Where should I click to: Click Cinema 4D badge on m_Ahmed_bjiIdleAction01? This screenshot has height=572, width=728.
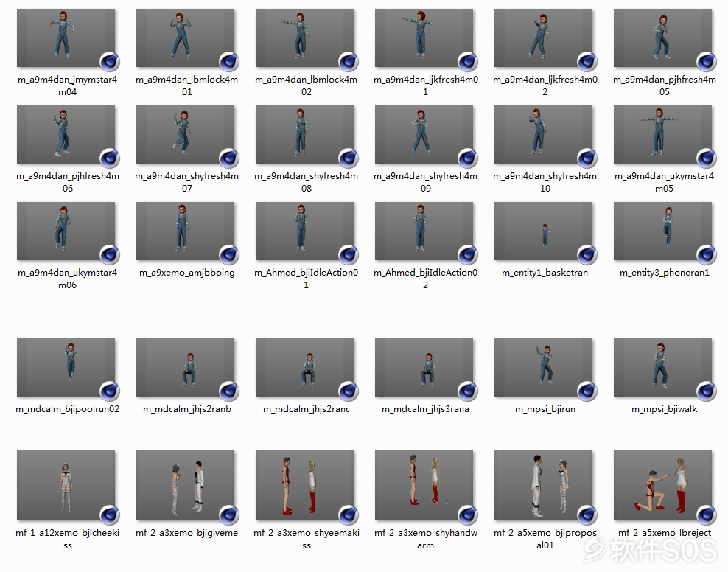pos(349,255)
